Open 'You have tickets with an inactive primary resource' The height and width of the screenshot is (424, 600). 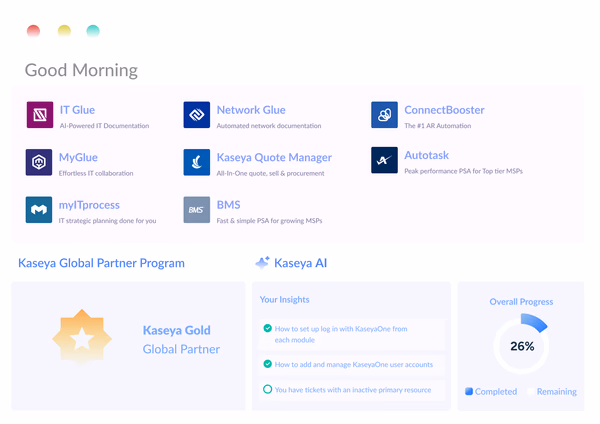point(353,390)
